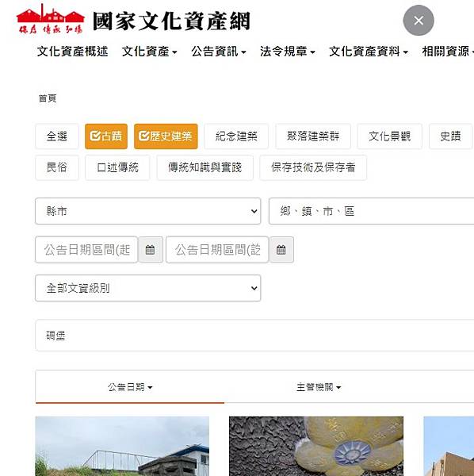Uncheck the 歷史建築 filter
Screen dimensions: 474x476
(166, 136)
